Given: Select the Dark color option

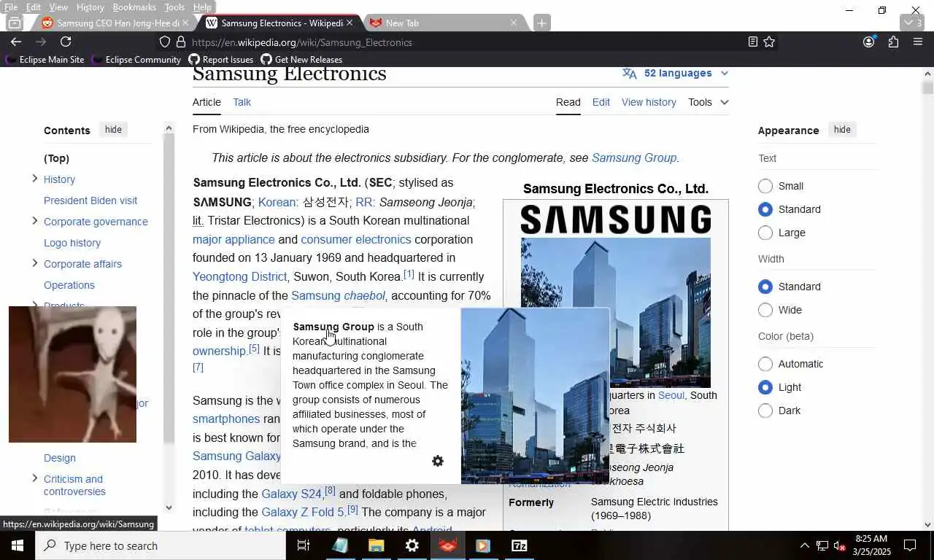Looking at the screenshot, I should [765, 411].
